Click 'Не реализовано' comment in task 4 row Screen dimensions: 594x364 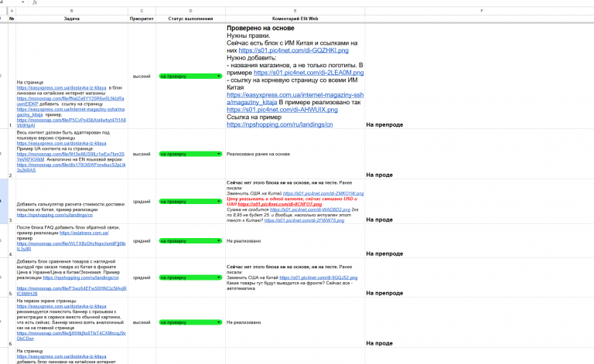click(244, 240)
